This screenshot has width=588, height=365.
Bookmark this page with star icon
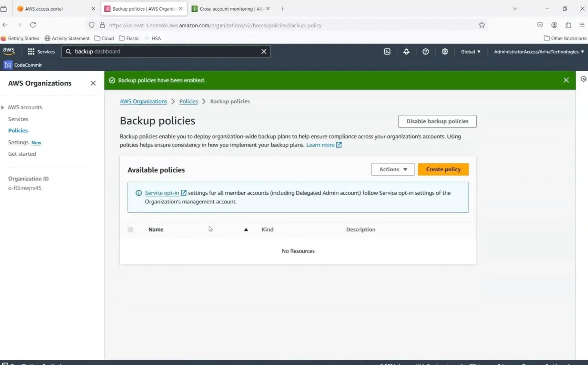(x=481, y=25)
